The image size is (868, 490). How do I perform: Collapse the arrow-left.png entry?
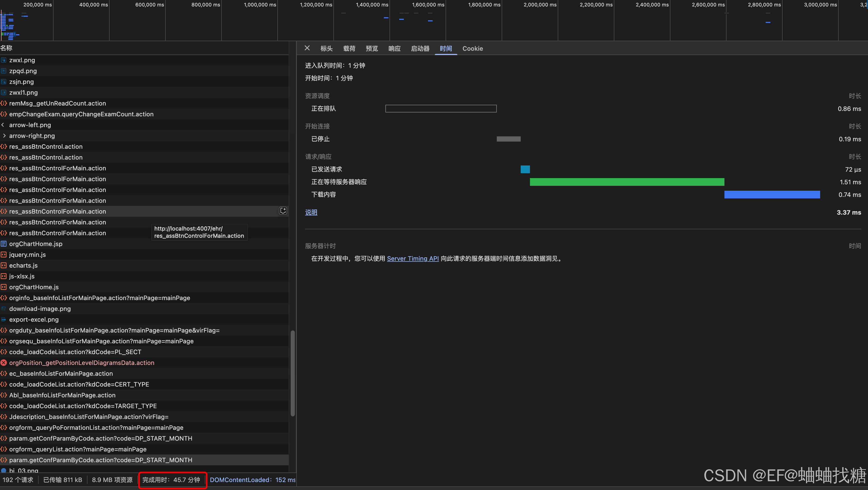pos(3,125)
